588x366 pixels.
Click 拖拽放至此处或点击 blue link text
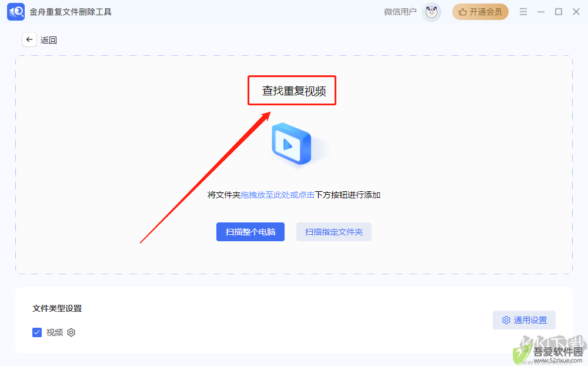coord(278,195)
